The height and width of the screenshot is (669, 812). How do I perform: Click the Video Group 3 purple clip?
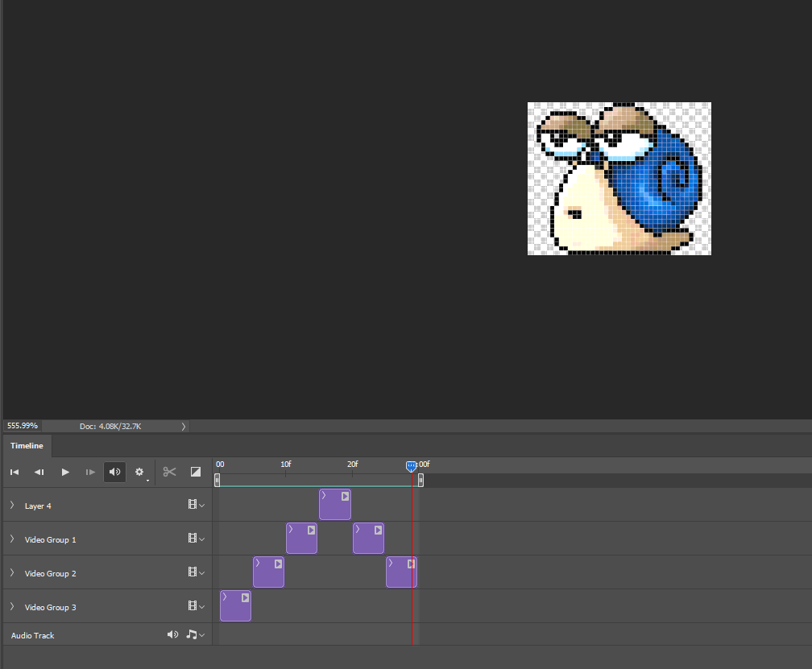[234, 609]
